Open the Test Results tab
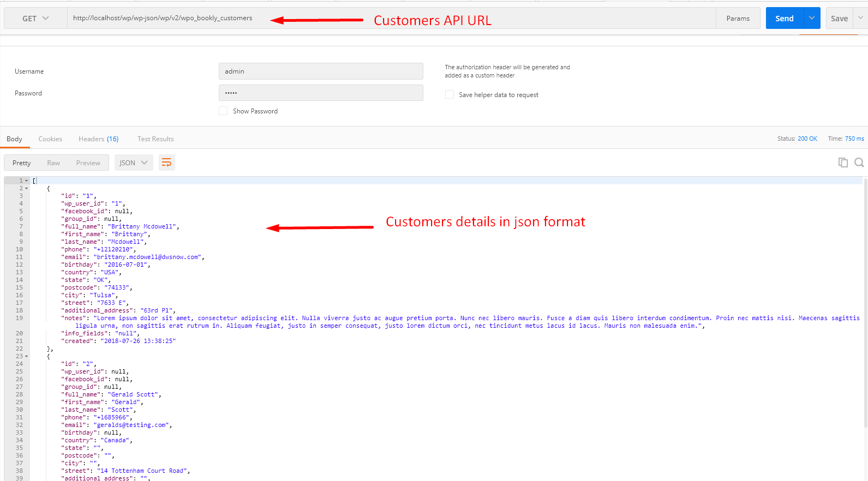The image size is (868, 481). tap(155, 139)
